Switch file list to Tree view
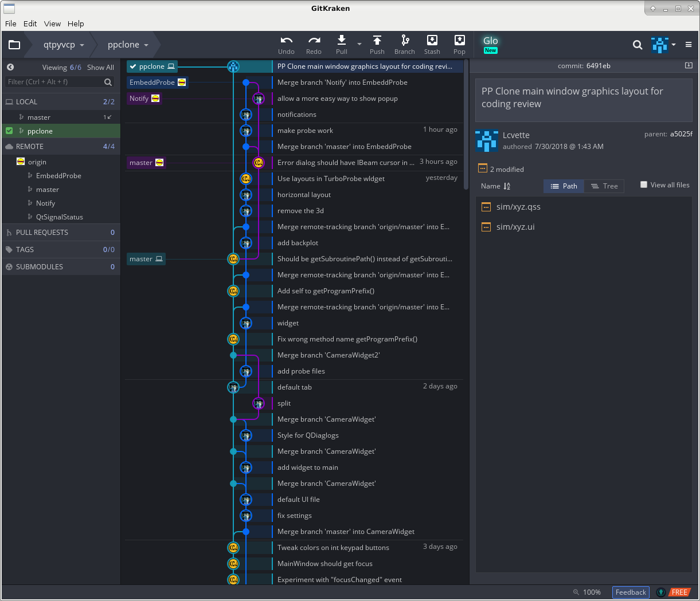The height and width of the screenshot is (601, 700). click(604, 186)
